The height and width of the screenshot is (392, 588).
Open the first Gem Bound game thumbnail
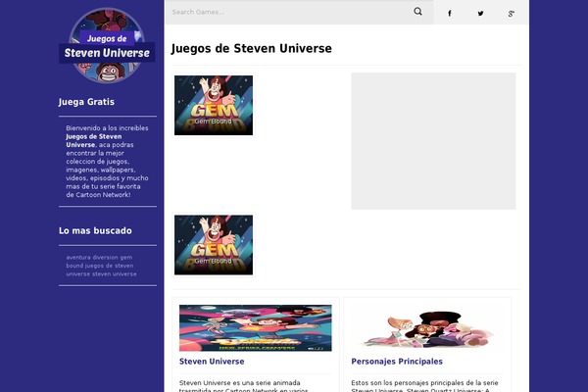(x=214, y=106)
